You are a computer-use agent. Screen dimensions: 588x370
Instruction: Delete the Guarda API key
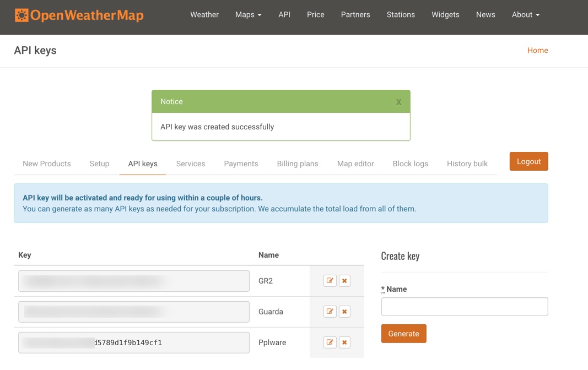tap(344, 312)
